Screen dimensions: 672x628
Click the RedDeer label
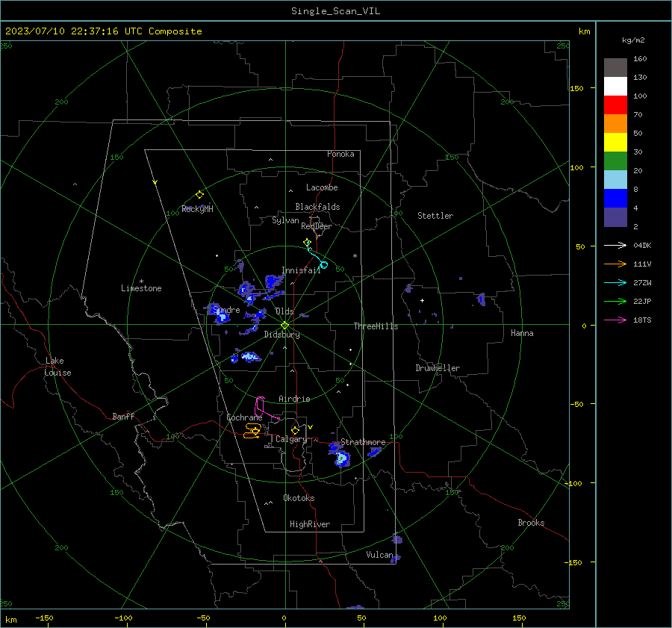point(317,226)
